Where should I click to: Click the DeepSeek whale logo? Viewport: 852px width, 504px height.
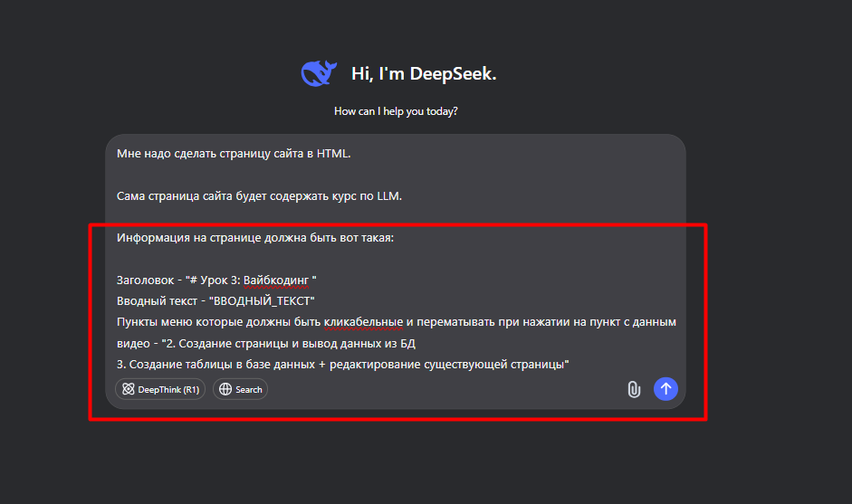319,73
